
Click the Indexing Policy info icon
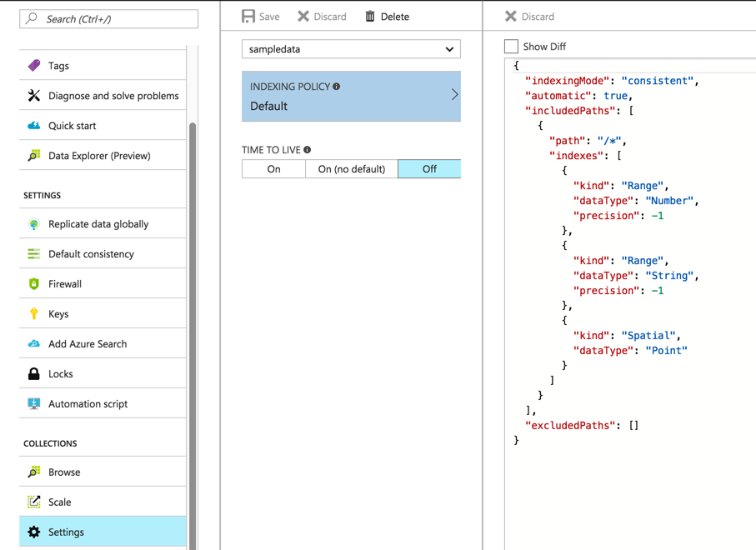coord(337,87)
